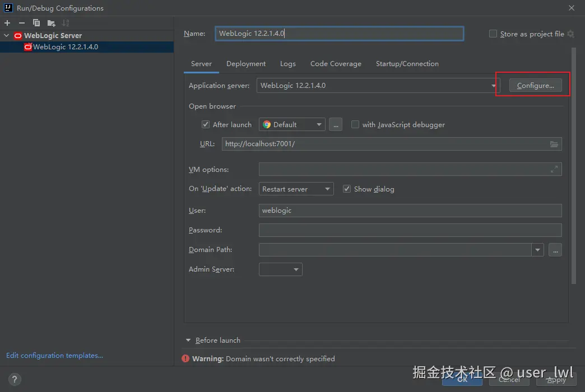Collapse the Before launch section

pos(188,340)
